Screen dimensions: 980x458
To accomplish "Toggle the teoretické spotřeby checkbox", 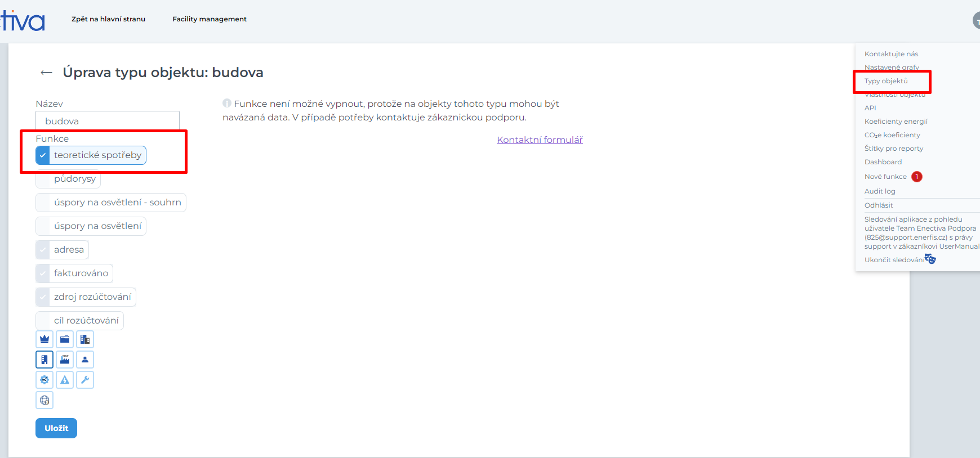I will pos(43,155).
